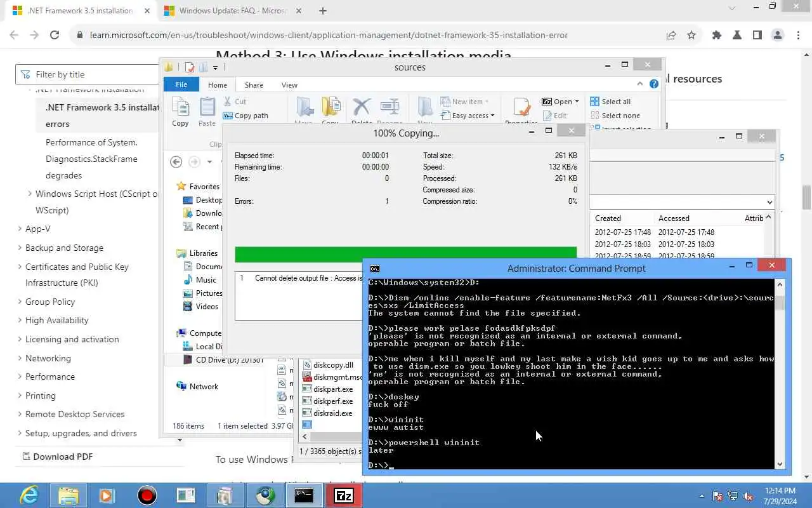Click the Delete X icon in ribbon
This screenshot has width=812, height=508.
[362, 108]
